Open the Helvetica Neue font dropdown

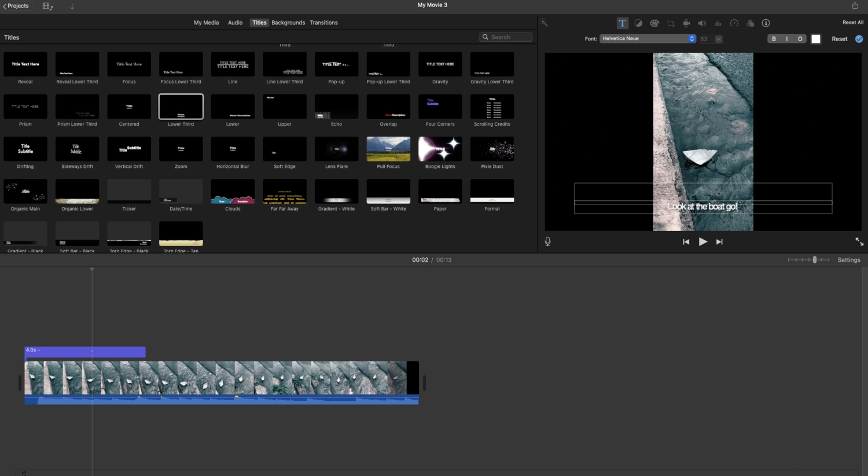648,39
